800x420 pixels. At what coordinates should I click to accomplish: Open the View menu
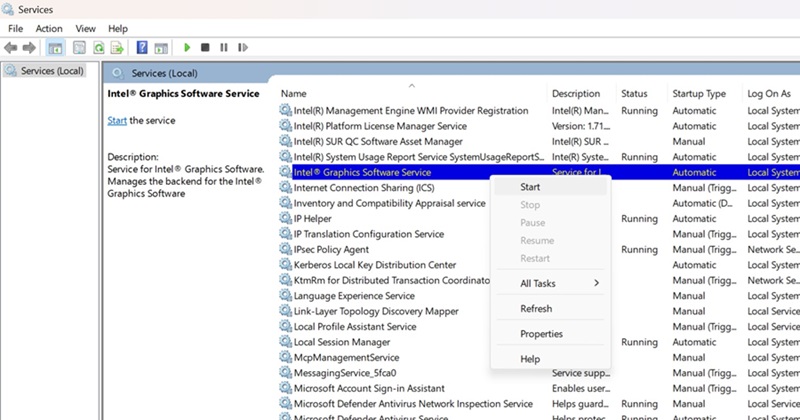coord(86,29)
